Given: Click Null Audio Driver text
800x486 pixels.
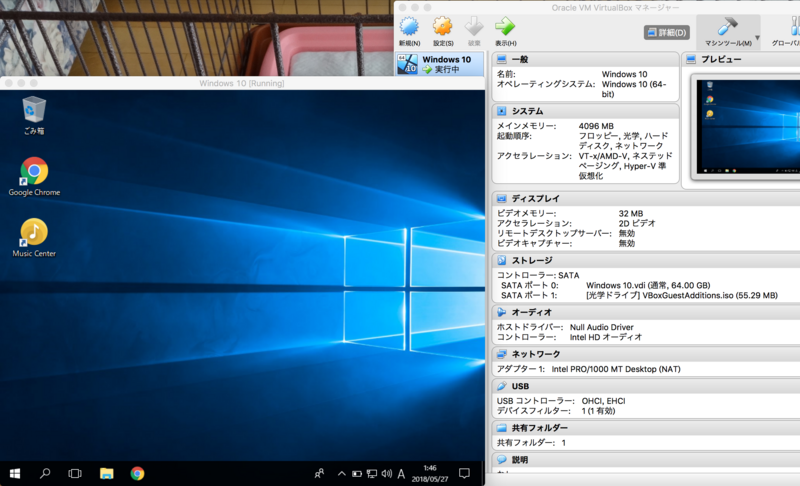Looking at the screenshot, I should pyautogui.click(x=602, y=327).
